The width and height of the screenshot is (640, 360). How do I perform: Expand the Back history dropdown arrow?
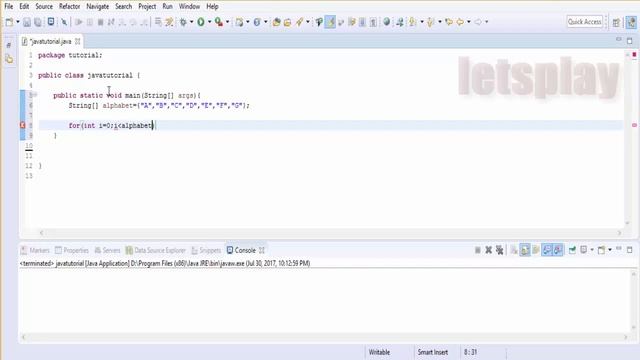[x=469, y=22]
